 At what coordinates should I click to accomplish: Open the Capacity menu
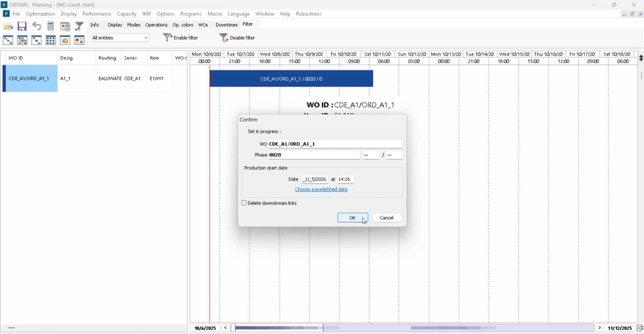[127, 14]
